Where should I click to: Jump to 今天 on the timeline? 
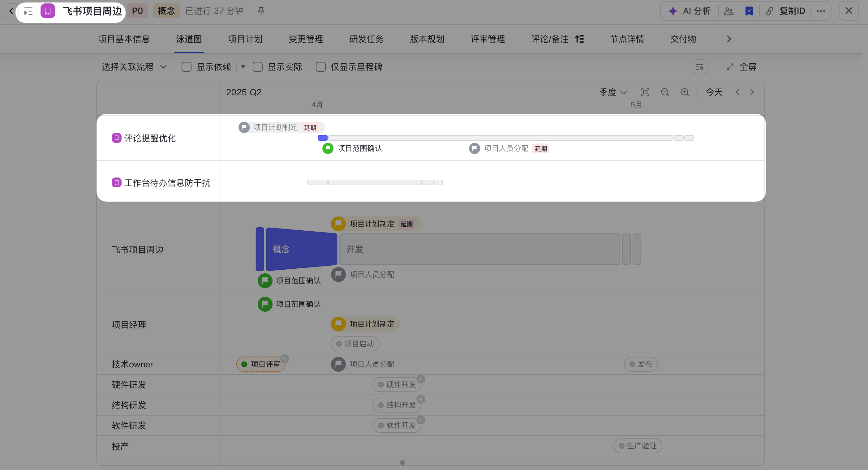tap(714, 92)
